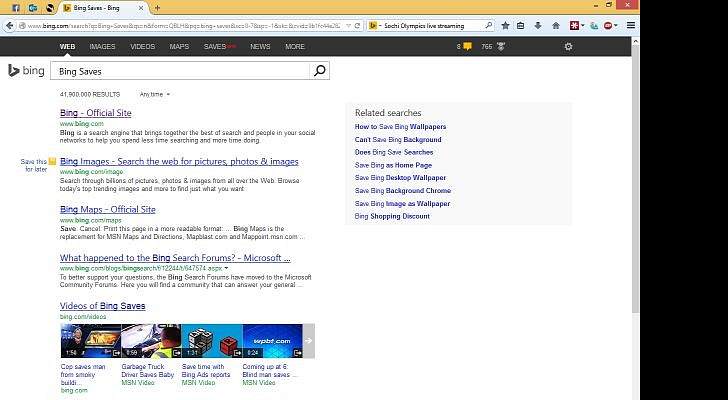Click related search 'Save Bing as Home Page'
Image resolution: width=728 pixels, height=400 pixels.
click(393, 165)
